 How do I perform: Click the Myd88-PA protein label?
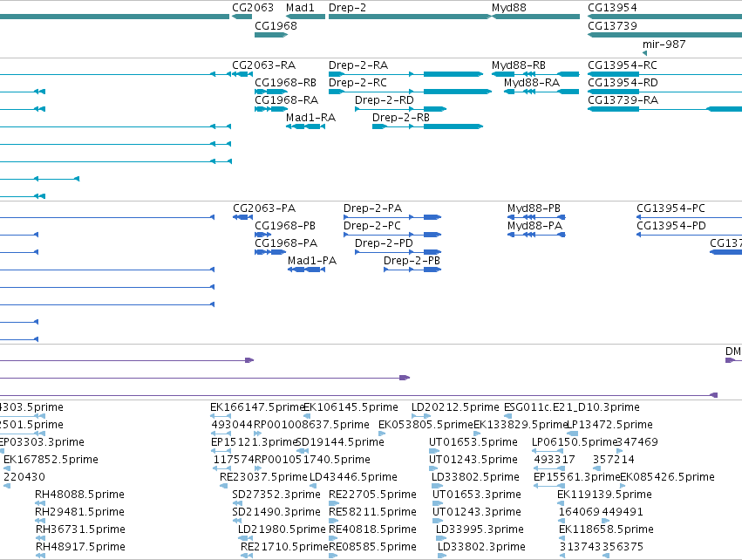[534, 226]
